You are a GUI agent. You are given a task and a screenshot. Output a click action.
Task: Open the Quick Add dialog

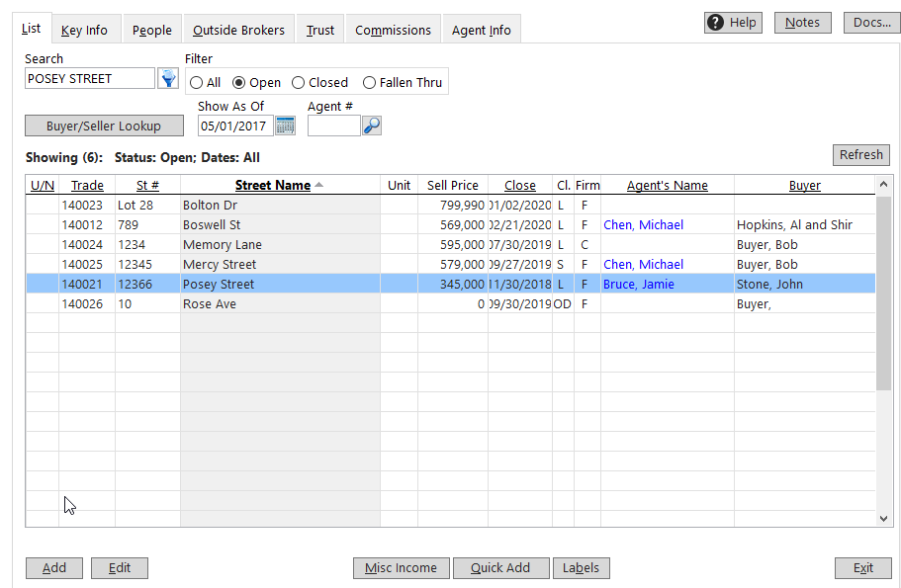[x=499, y=567]
